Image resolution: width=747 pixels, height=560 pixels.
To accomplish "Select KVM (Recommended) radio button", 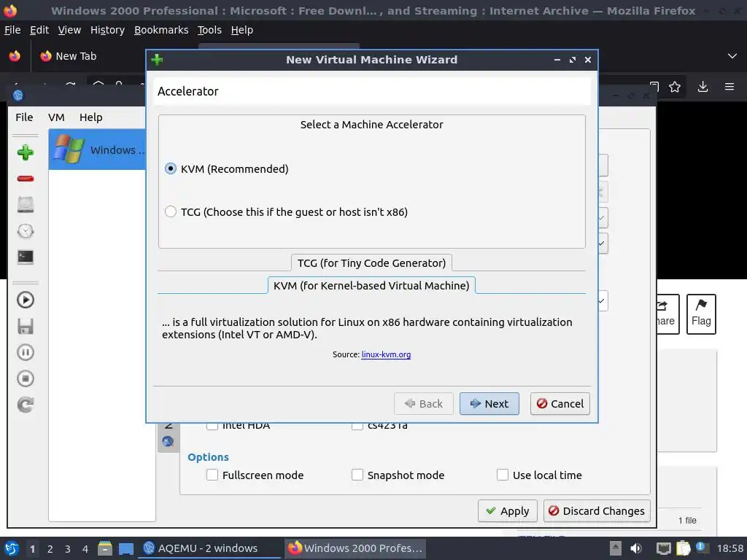I will click(x=171, y=168).
